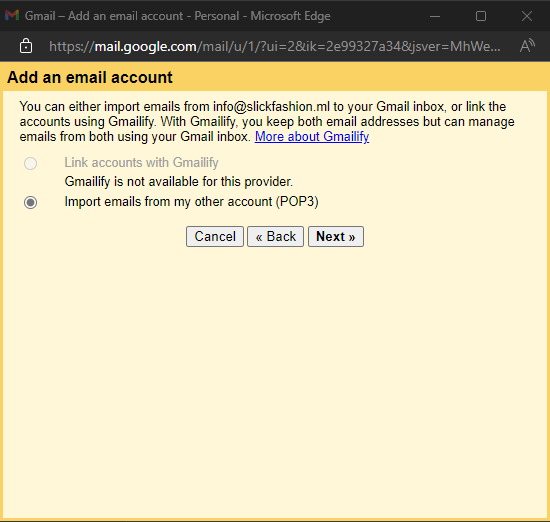This screenshot has height=522, width=550.
Task: Click the 'Link accounts with Gmailify' label
Action: 141,163
